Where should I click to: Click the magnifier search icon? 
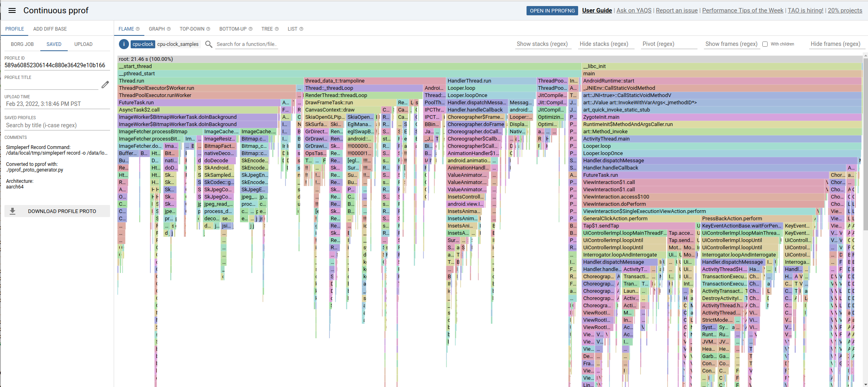coord(208,44)
